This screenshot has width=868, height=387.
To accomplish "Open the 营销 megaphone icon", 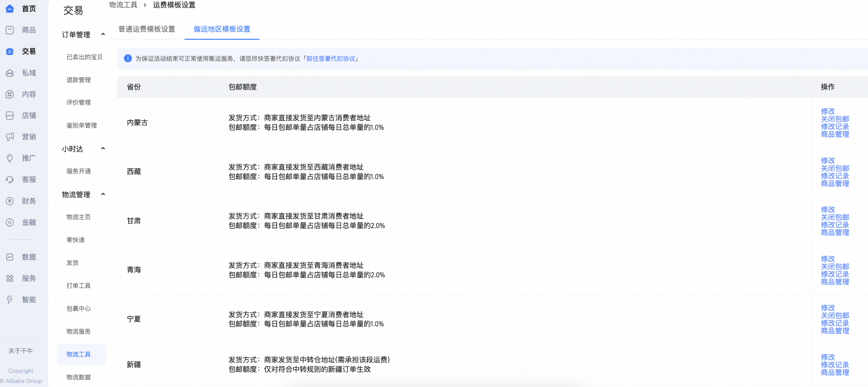I will point(10,137).
